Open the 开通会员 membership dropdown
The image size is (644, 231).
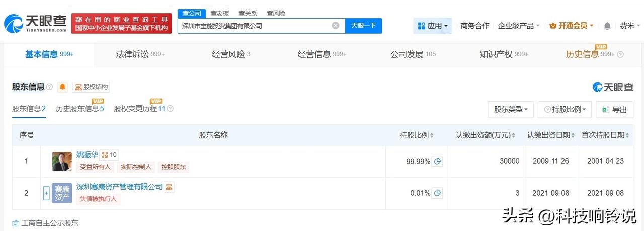point(572,26)
